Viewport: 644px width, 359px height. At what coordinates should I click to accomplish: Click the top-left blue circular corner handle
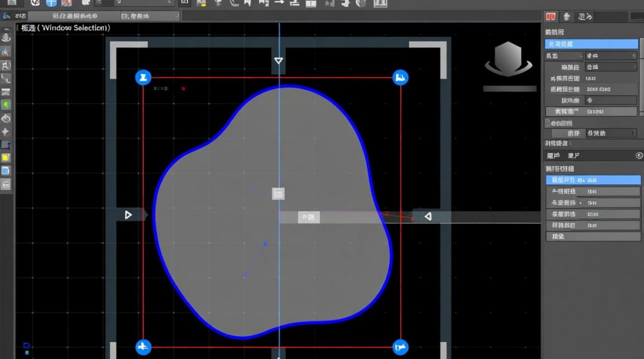pos(143,78)
